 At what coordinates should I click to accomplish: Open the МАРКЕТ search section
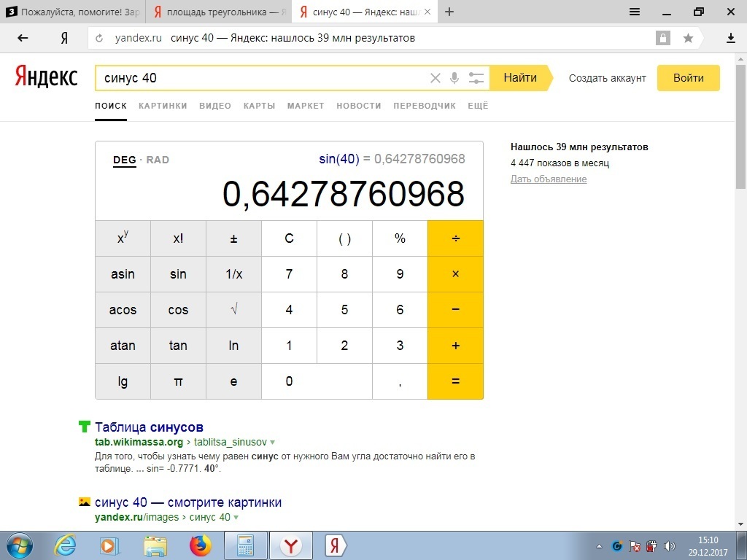(306, 106)
